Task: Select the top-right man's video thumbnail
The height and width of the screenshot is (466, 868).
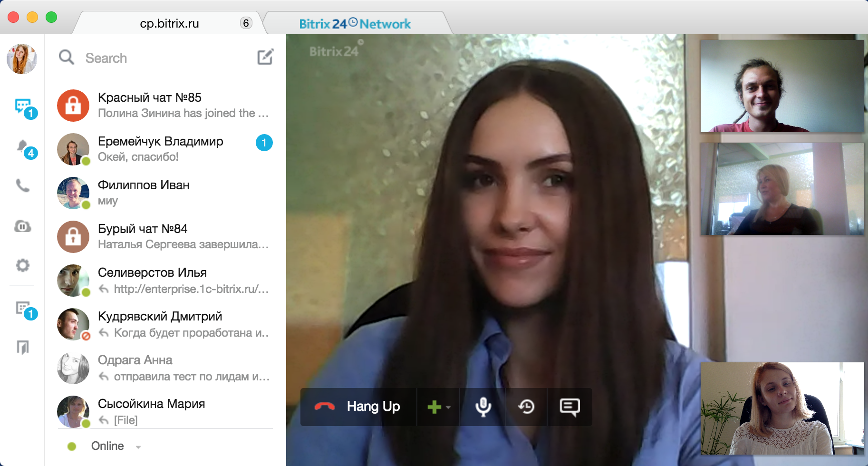Action: click(782, 86)
